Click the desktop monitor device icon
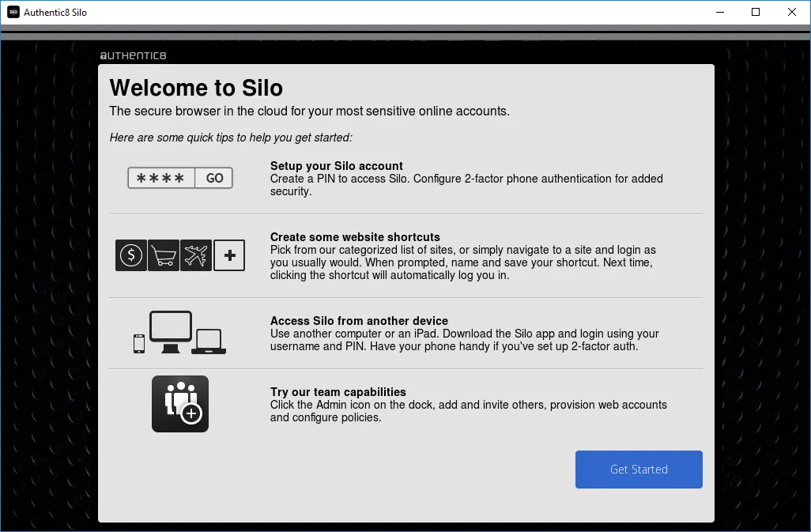Image resolution: width=811 pixels, height=532 pixels. tap(171, 332)
